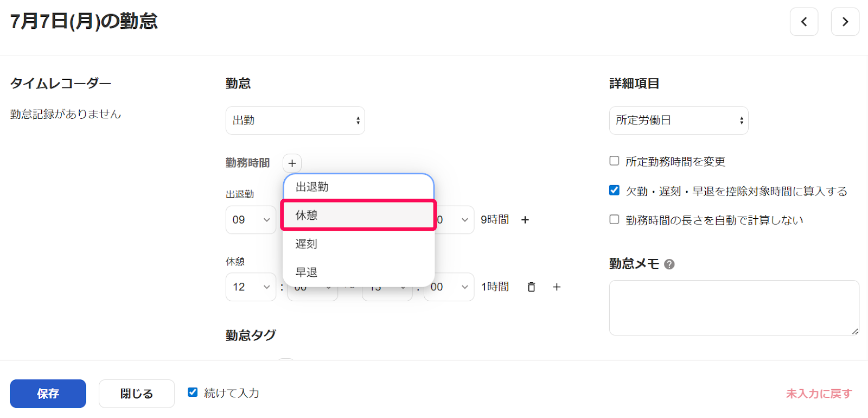868x418 pixels.
Task: Click the 詳細項目 heading
Action: [x=634, y=84]
